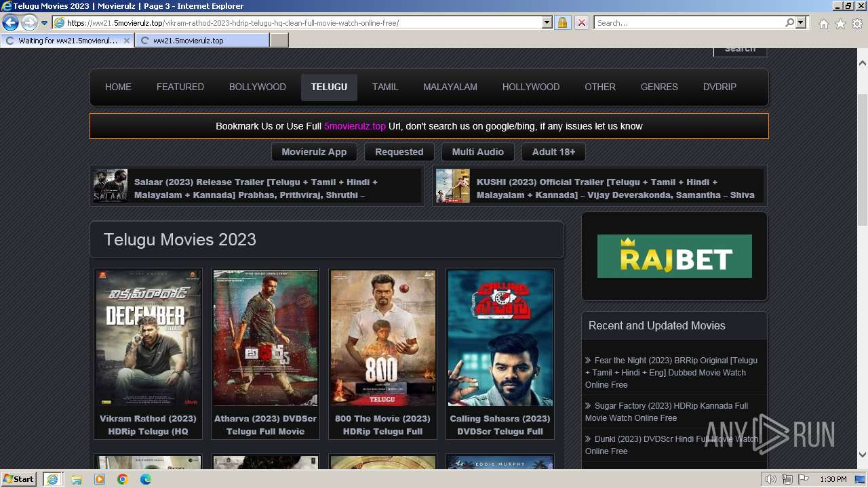This screenshot has height=488, width=868.
Task: Click the scrollbar up arrow
Action: 863,63
